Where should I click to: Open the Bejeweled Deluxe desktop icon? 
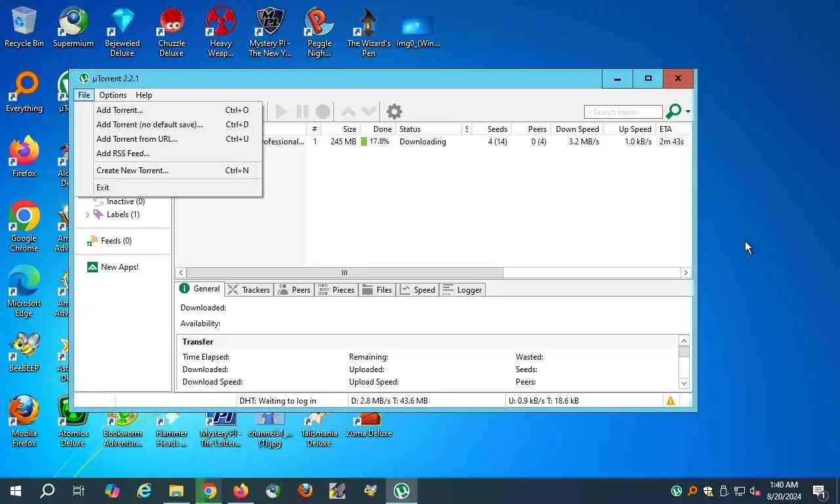click(x=122, y=31)
